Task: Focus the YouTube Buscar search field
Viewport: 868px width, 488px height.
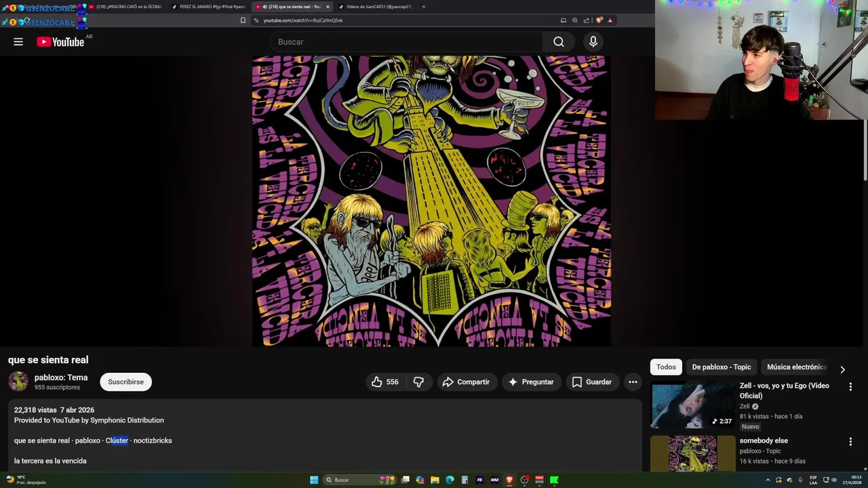Action: click(407, 42)
